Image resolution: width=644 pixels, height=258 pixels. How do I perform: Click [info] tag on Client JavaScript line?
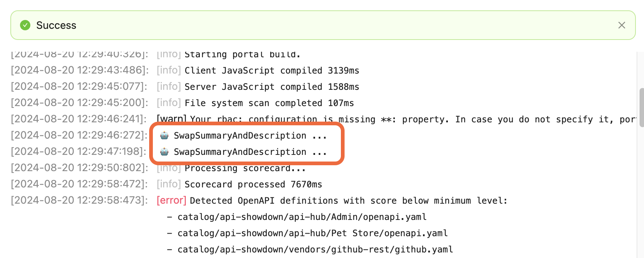pos(169,70)
